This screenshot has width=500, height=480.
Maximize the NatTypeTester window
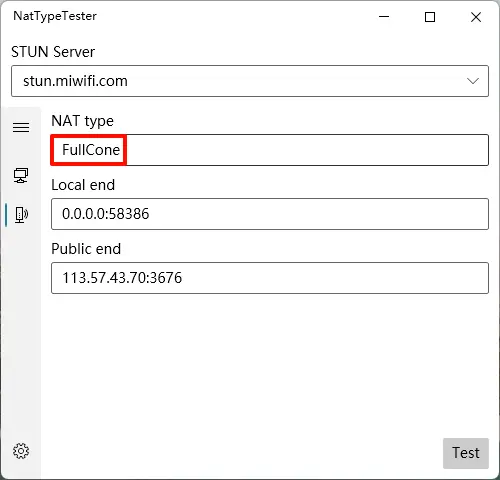tap(430, 17)
